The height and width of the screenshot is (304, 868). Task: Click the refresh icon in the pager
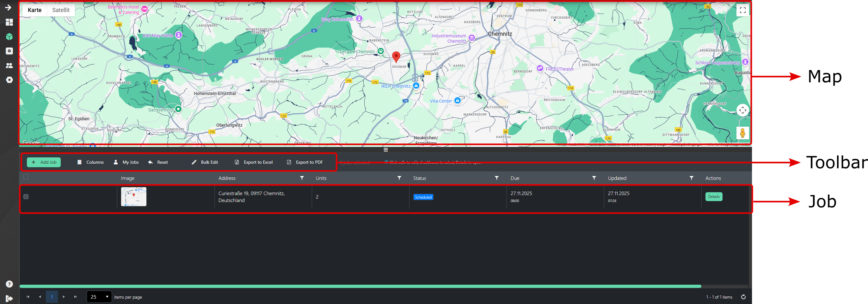[743, 297]
